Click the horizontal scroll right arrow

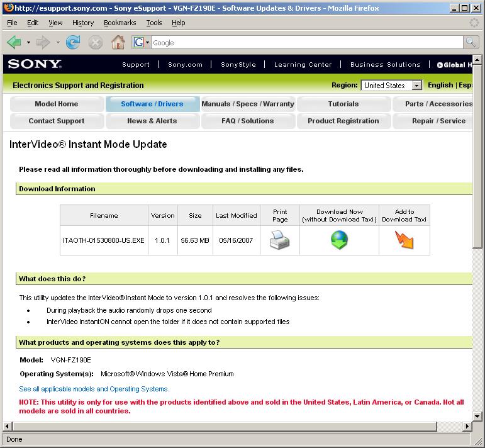tap(467, 427)
